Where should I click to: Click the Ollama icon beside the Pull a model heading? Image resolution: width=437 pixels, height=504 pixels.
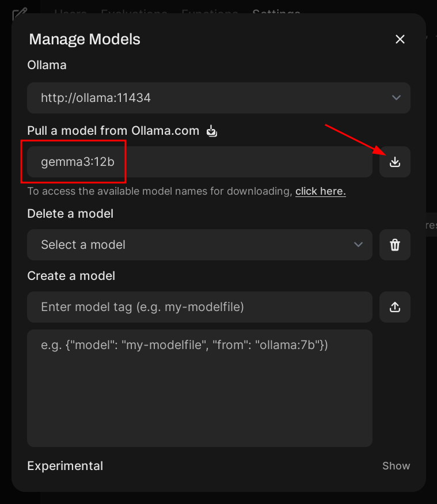pos(212,131)
